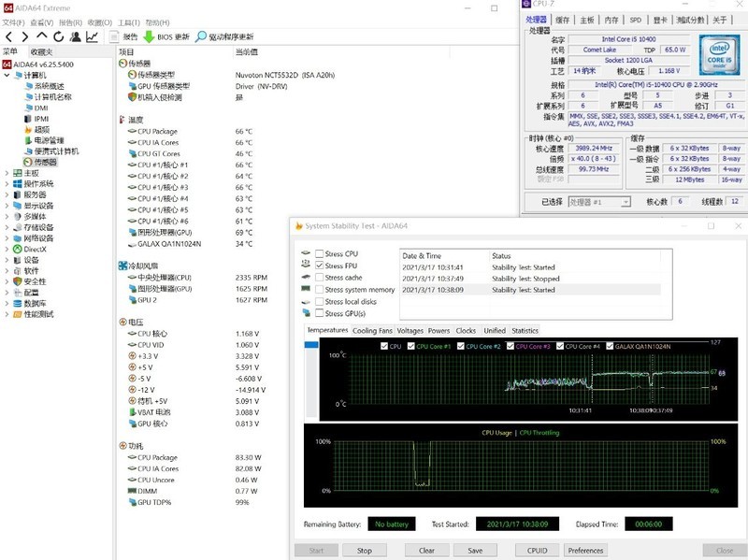Click the driver update magnifier icon
The image size is (748, 560).
pos(202,36)
